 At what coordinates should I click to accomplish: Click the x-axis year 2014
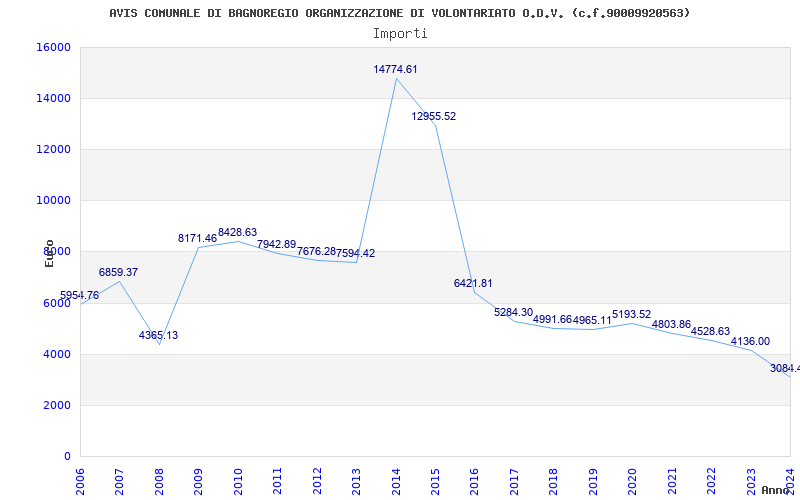[396, 481]
